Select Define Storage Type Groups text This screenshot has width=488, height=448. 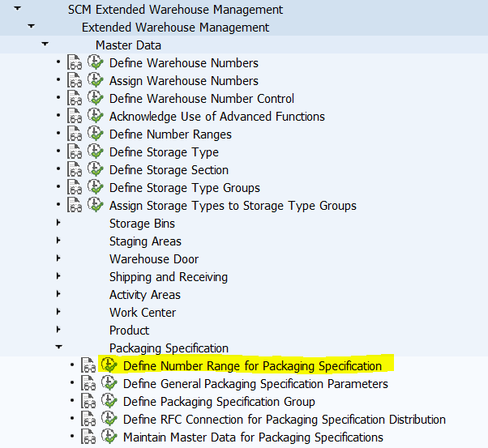click(x=185, y=188)
